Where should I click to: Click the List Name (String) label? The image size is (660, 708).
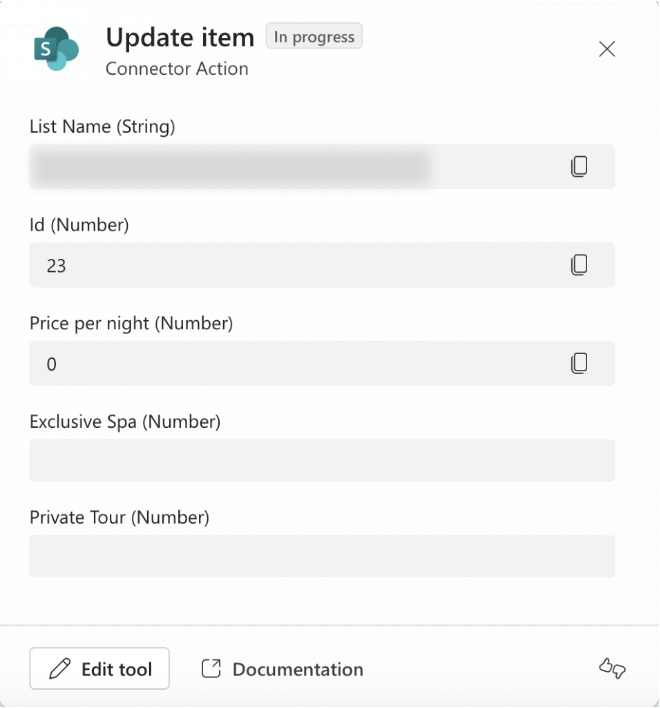click(x=102, y=127)
